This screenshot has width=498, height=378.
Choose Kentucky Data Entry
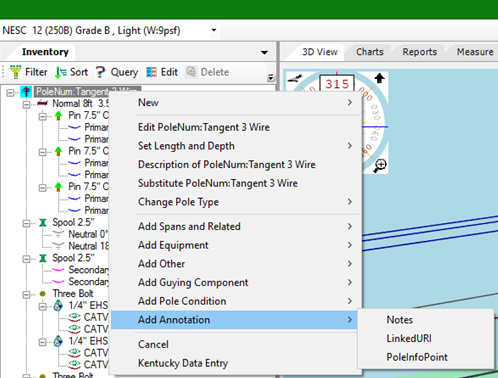[235, 363]
